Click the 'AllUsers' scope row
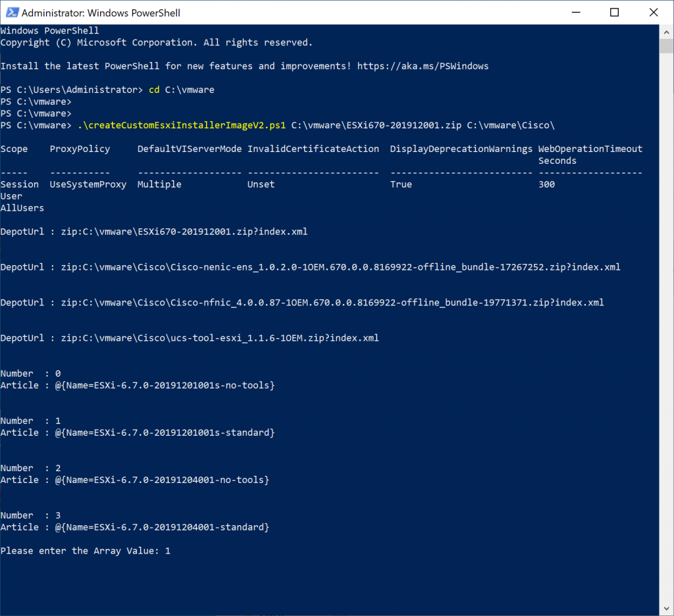 22,208
